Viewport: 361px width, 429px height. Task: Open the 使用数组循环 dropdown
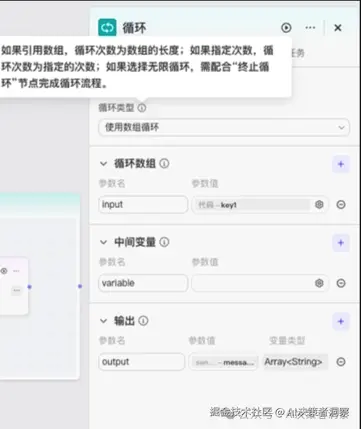click(x=224, y=127)
